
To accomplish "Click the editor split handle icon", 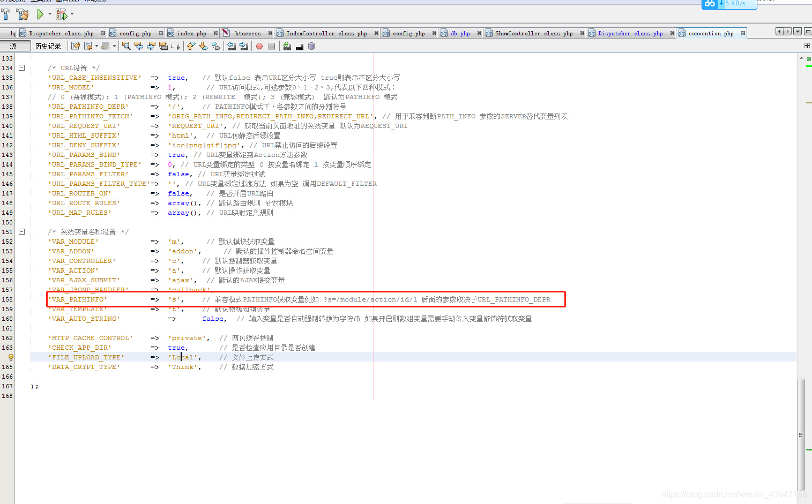I will click(x=807, y=46).
